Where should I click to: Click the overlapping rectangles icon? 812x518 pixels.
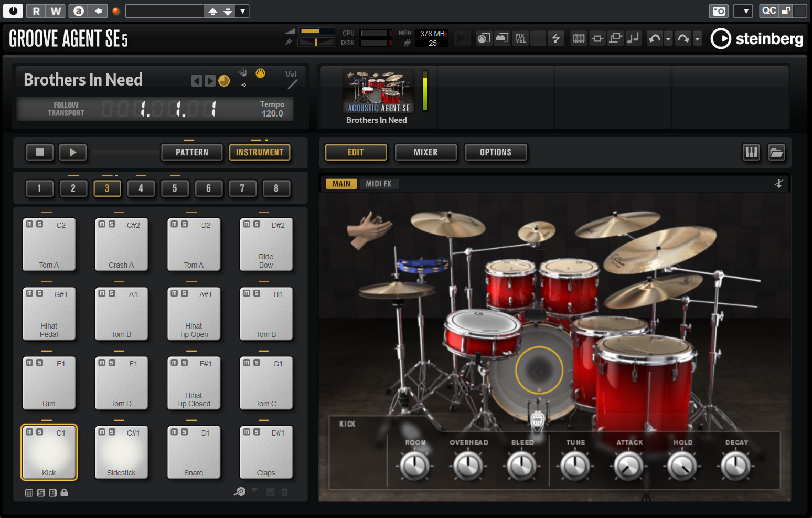[616, 38]
